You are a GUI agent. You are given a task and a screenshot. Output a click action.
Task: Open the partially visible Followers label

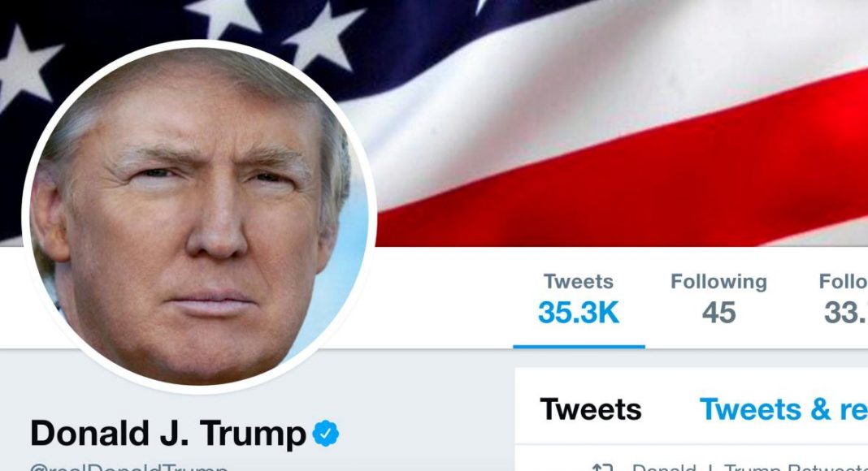[x=843, y=282]
